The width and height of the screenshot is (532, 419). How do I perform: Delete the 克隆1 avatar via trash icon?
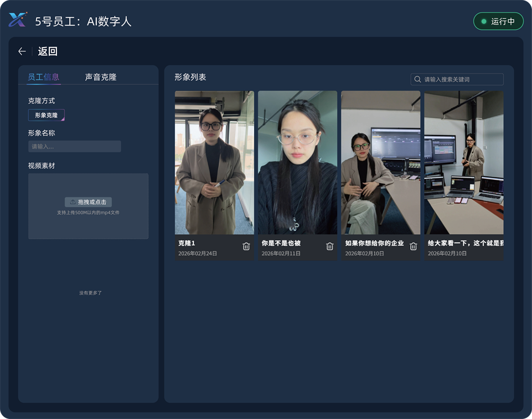click(x=246, y=246)
